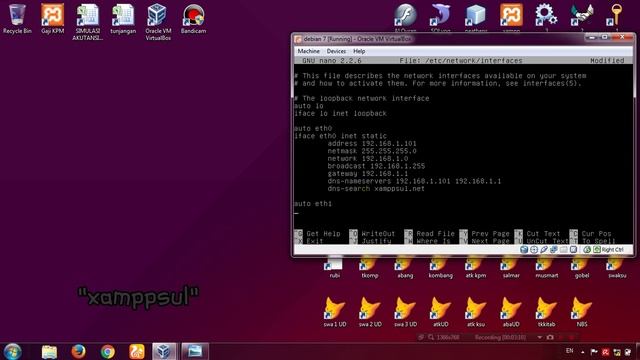Click the 'dns-search xamppsul.net' line
This screenshot has height=360, width=640.
(x=376, y=189)
